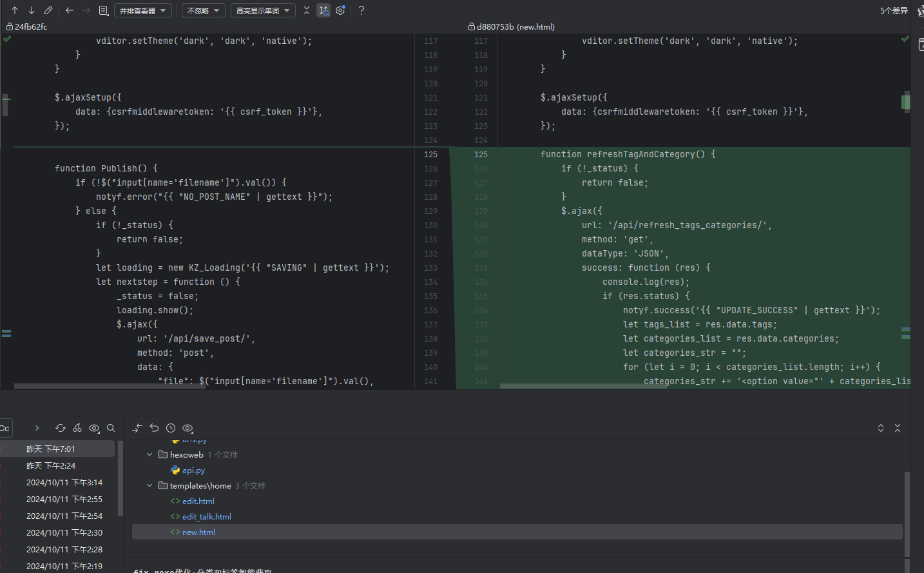924x573 pixels.
Task: Toggle synchronized scrolling in diff toolbar
Action: coord(323,10)
